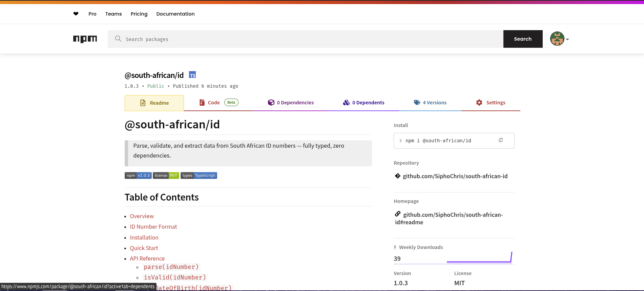644x291 pixels.
Task: Open the Teams menu link
Action: (113, 14)
